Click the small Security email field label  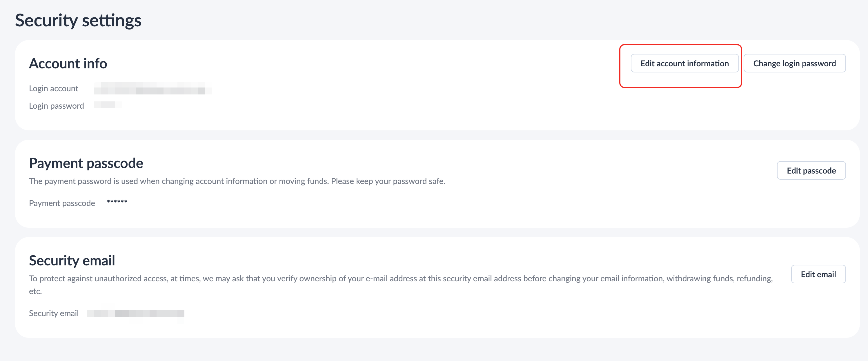click(54, 313)
